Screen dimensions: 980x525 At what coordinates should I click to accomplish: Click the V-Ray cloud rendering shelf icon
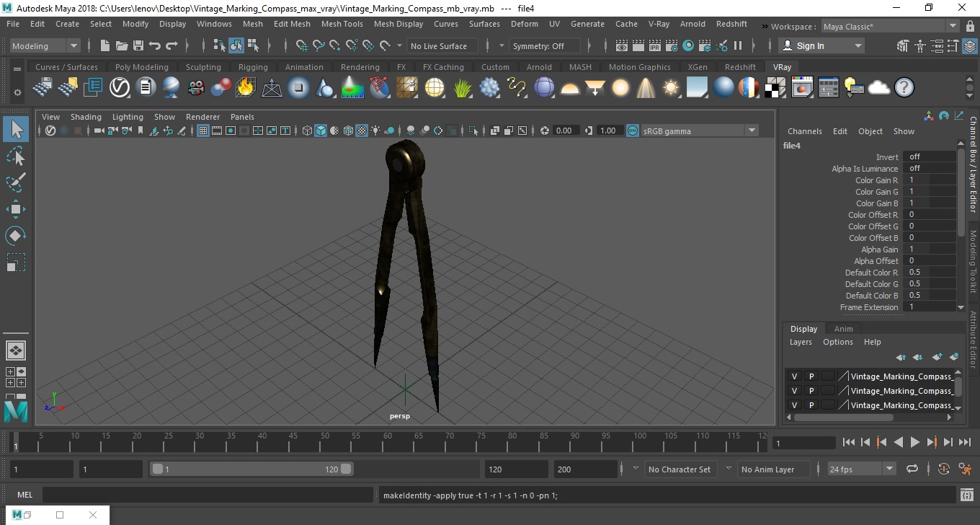click(x=878, y=88)
